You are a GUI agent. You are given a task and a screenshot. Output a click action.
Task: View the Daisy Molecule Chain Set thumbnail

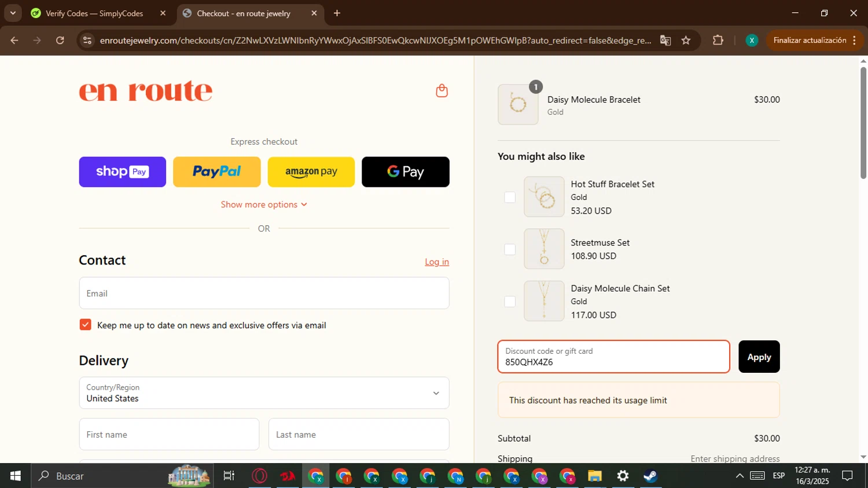click(544, 301)
